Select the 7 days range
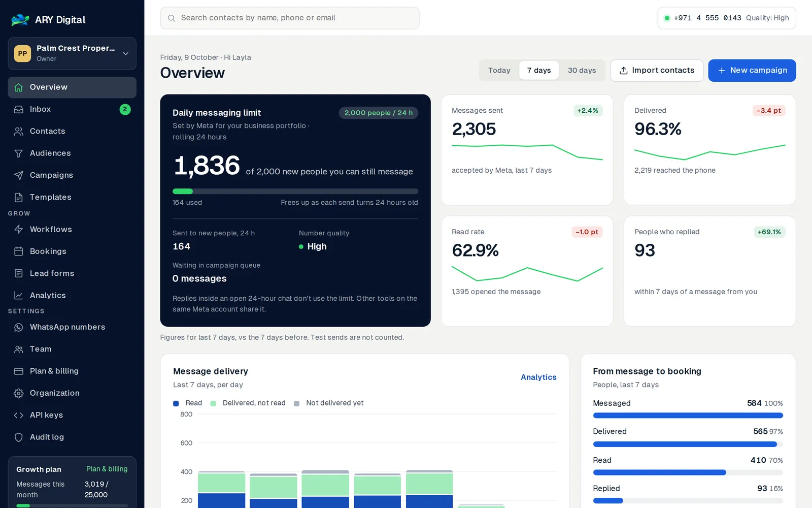 (539, 71)
